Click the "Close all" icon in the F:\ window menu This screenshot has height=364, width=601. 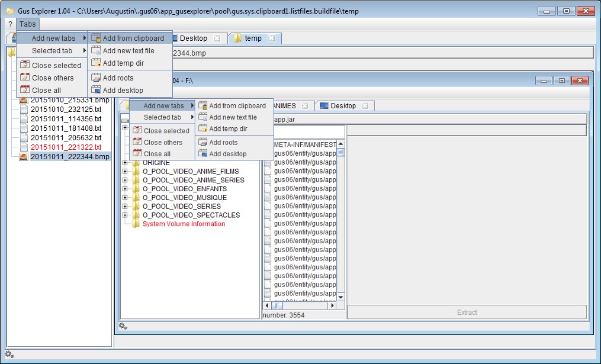(x=137, y=153)
